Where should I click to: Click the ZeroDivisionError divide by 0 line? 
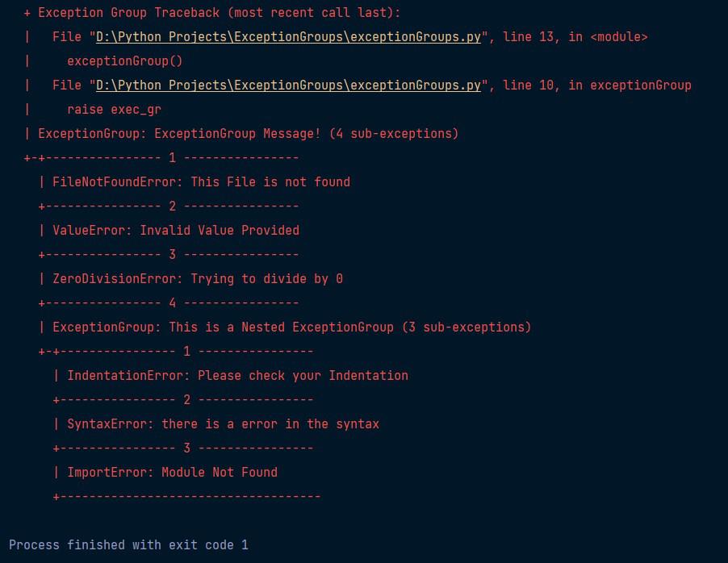click(198, 278)
